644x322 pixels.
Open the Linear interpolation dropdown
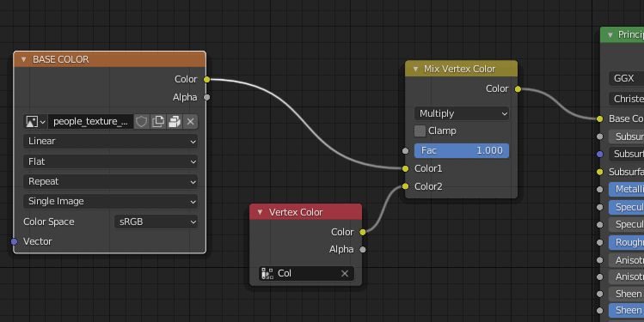[110, 141]
